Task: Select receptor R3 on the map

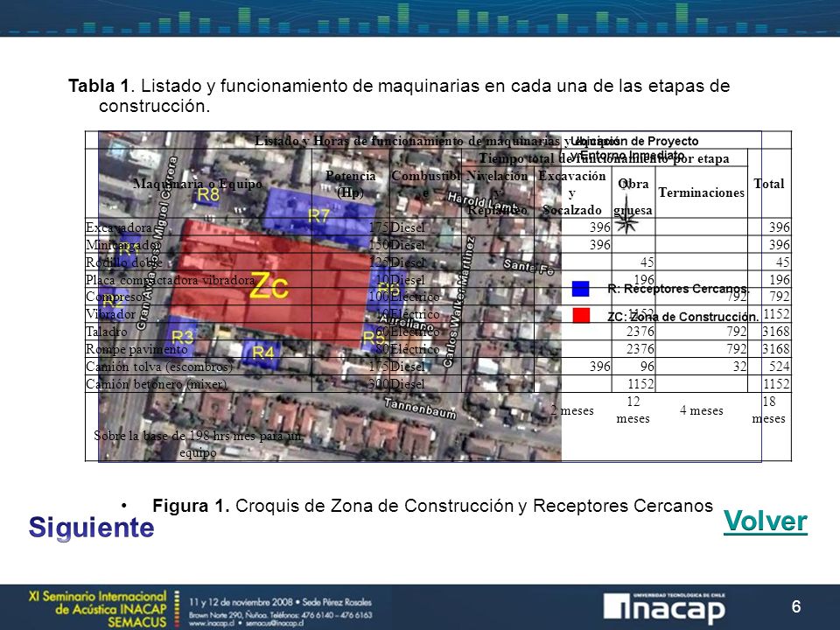Action: [x=182, y=337]
